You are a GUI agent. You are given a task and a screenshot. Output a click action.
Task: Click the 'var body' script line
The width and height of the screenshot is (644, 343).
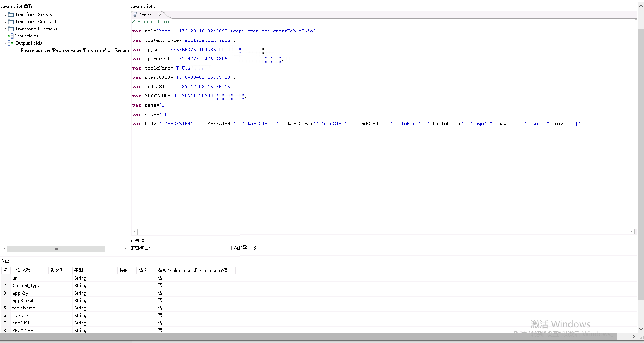[x=357, y=124]
